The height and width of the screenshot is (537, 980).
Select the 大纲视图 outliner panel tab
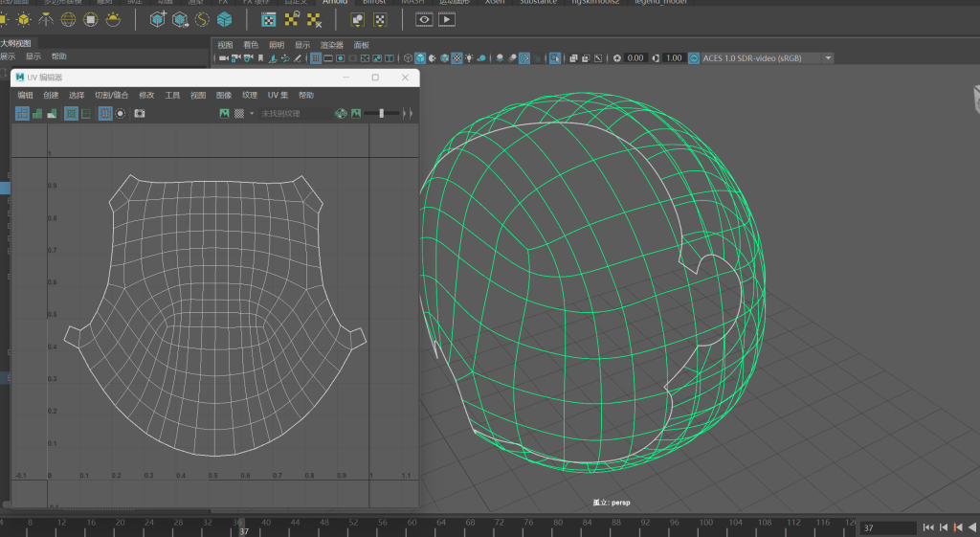15,43
